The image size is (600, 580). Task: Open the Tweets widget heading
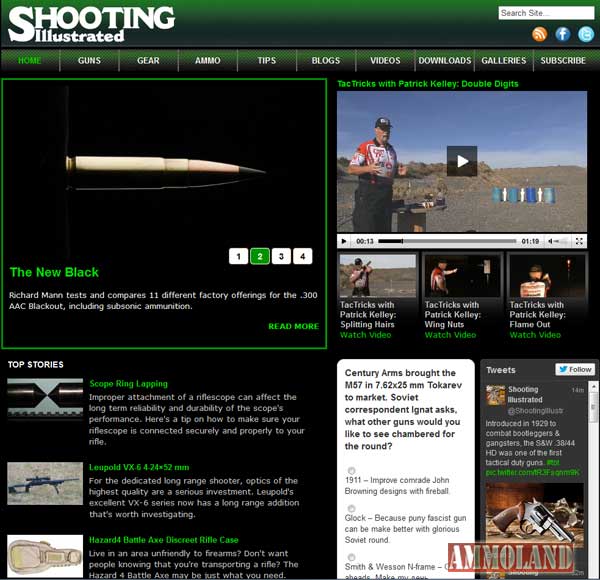(x=501, y=370)
